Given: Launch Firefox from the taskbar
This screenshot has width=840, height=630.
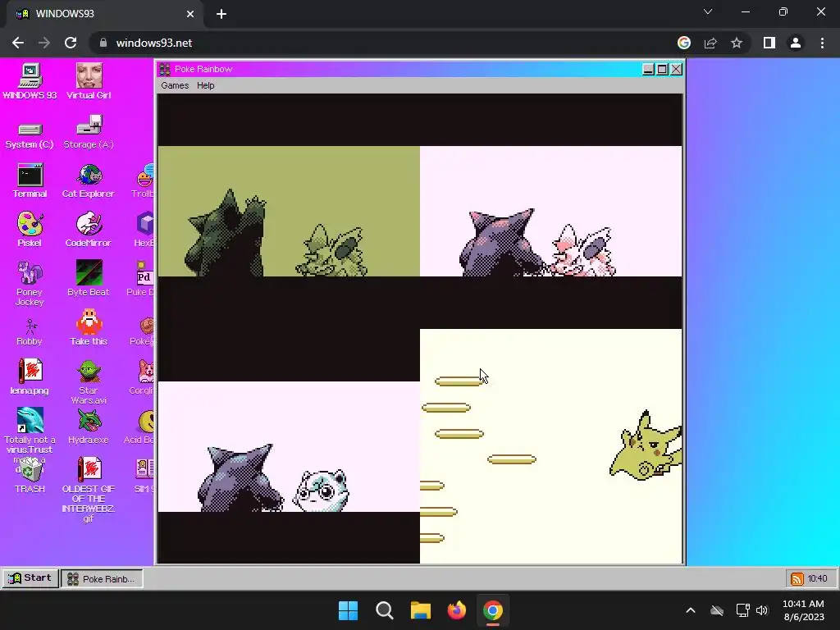Looking at the screenshot, I should (457, 610).
